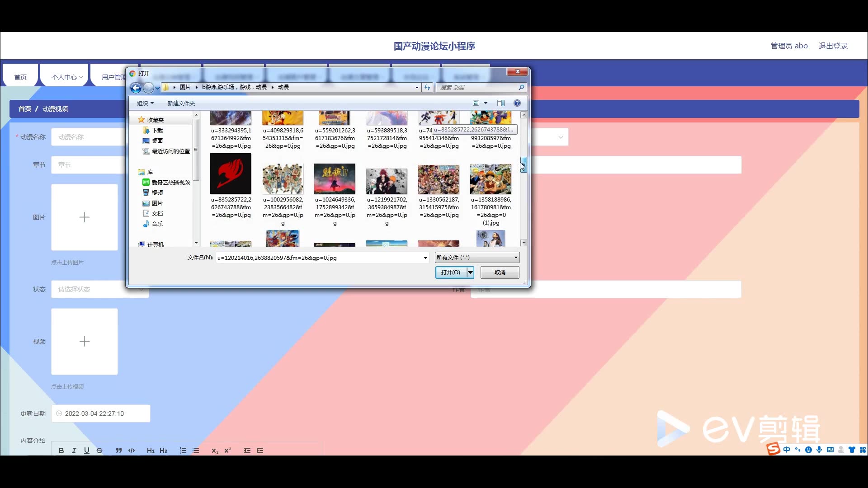Select u=1002956082 image thumbnail
The height and width of the screenshot is (488, 868).
click(x=283, y=179)
